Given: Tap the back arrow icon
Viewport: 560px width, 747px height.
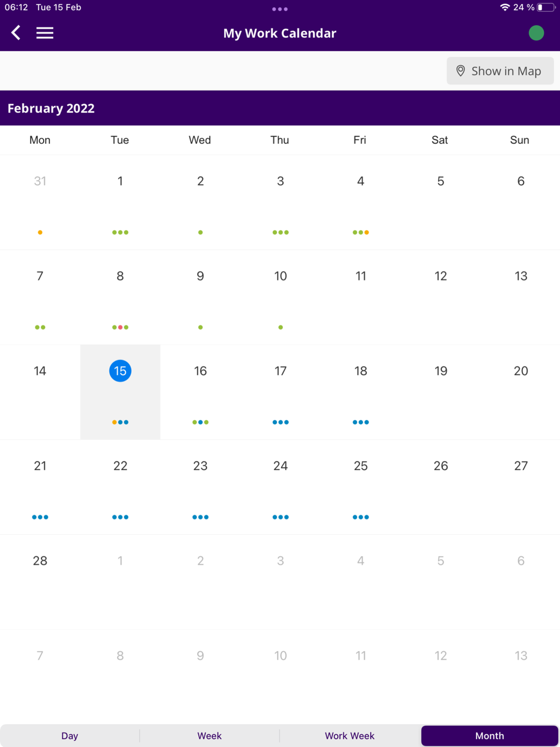Looking at the screenshot, I should point(16,32).
